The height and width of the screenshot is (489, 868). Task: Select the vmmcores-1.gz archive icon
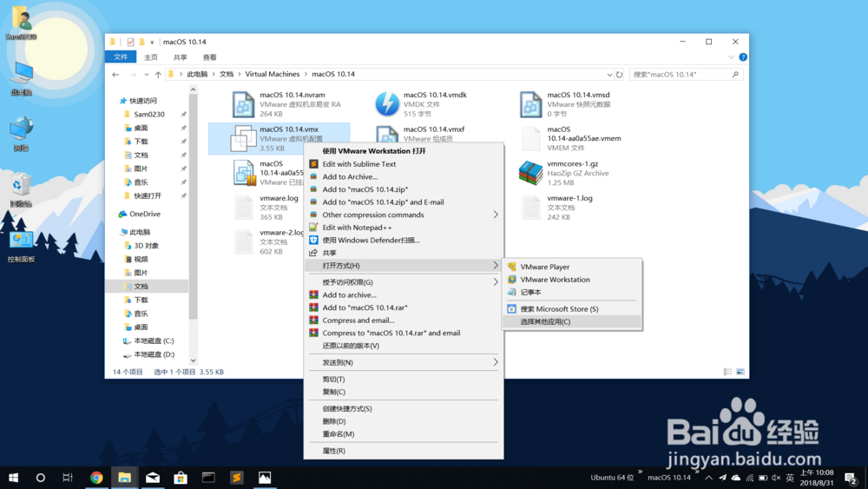coord(531,173)
